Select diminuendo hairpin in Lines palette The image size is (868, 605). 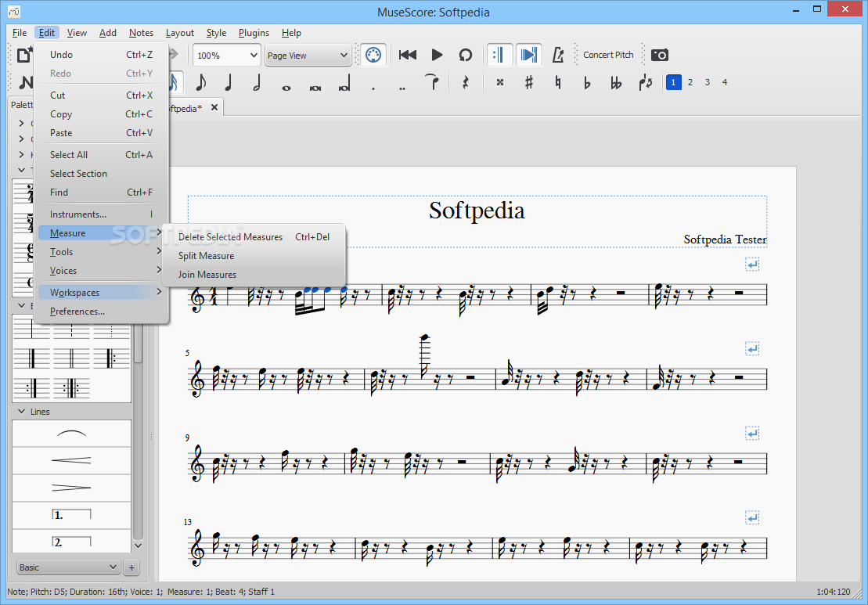(71, 488)
